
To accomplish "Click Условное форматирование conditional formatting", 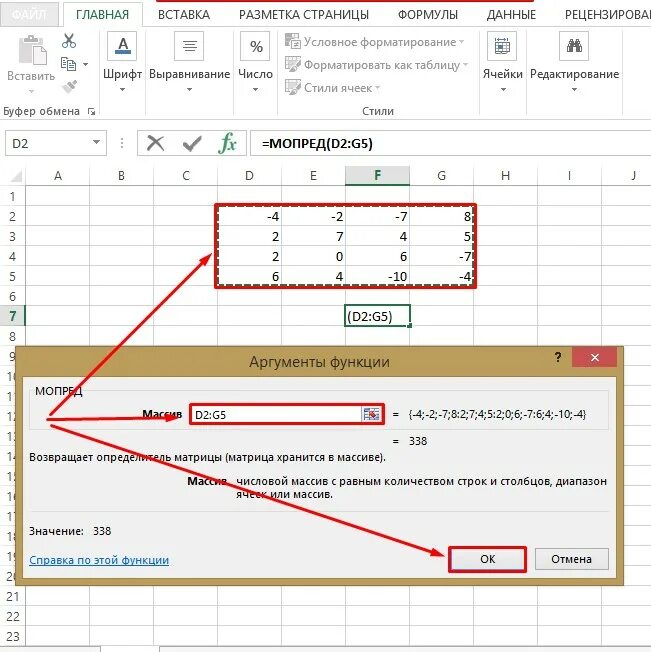I will [x=374, y=42].
